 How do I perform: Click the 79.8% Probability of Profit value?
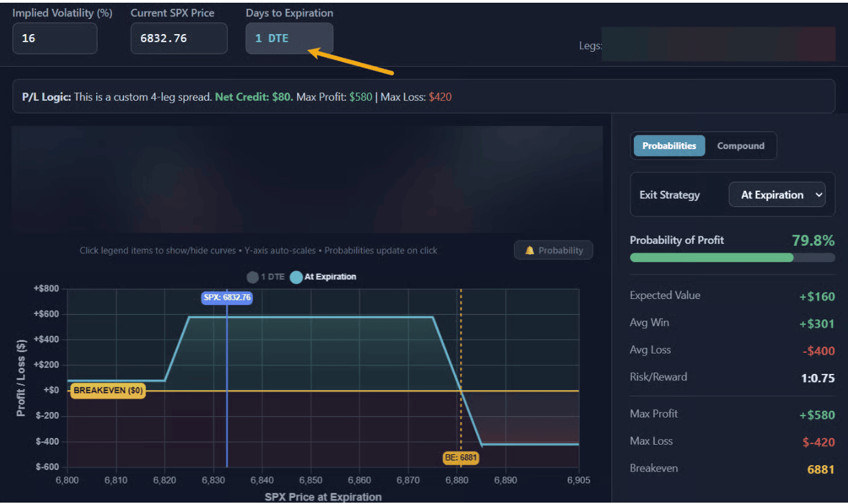pyautogui.click(x=813, y=240)
